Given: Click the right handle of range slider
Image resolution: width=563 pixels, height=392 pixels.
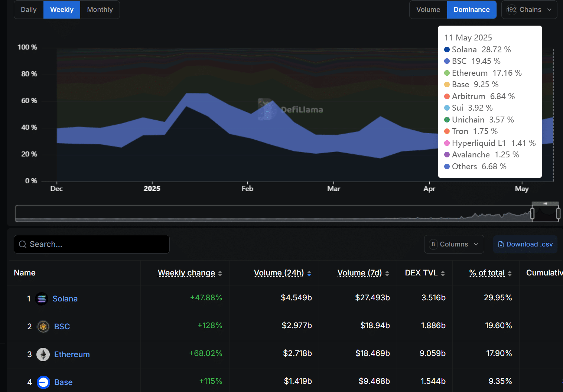Looking at the screenshot, I should pos(558,213).
